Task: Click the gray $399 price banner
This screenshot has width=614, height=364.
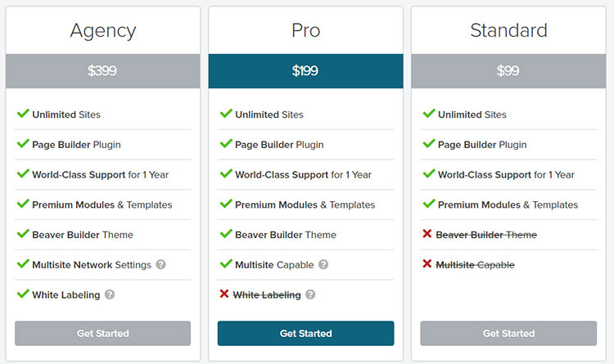Action: click(x=103, y=71)
